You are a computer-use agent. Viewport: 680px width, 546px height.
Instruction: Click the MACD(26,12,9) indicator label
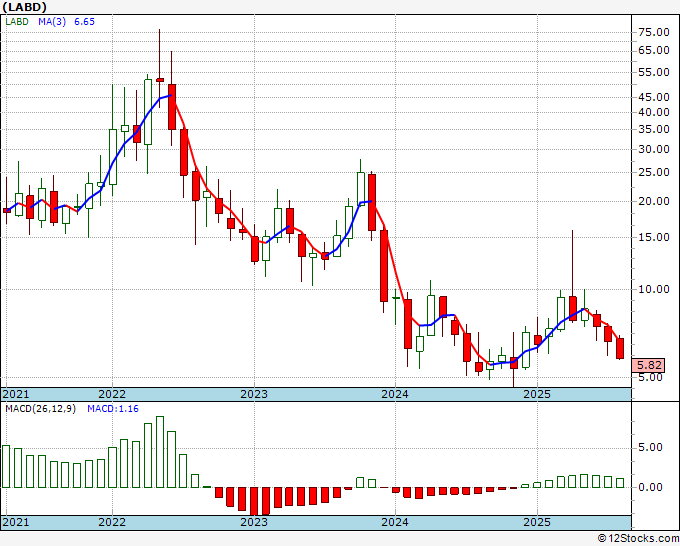40,409
